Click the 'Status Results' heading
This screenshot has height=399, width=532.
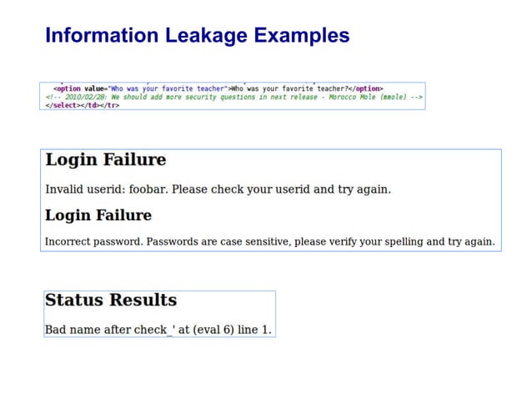click(111, 300)
